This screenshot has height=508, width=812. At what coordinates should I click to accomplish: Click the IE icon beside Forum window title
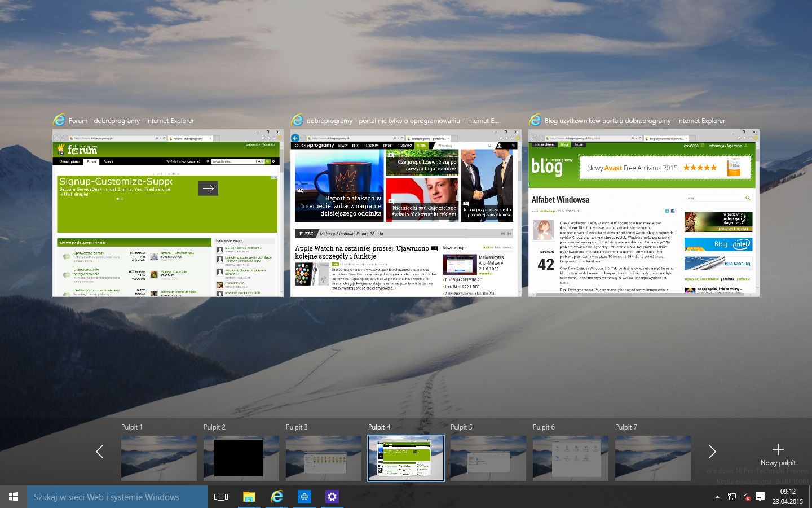[x=59, y=120]
